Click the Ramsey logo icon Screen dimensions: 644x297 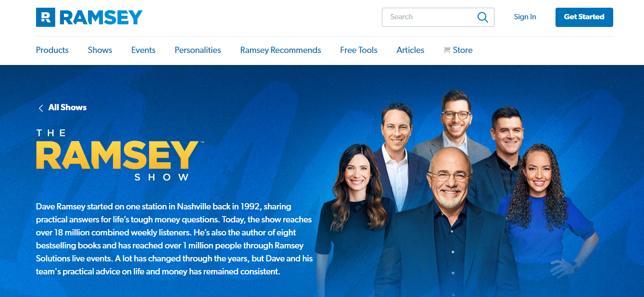46,17
